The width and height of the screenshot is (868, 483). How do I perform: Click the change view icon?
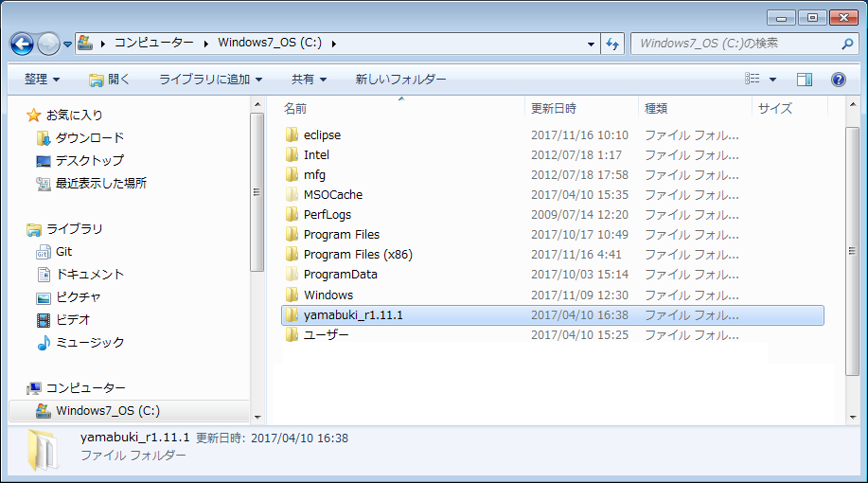753,80
